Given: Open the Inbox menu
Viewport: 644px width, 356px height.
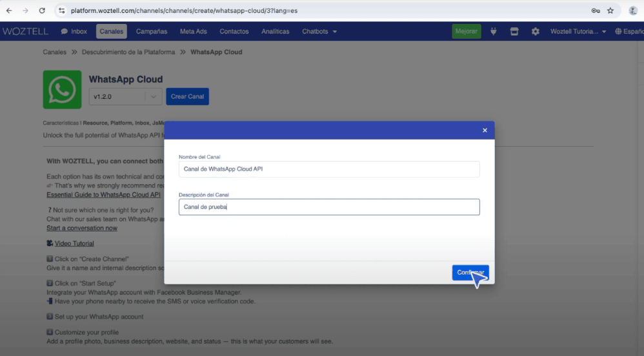Looking at the screenshot, I should pos(74,31).
